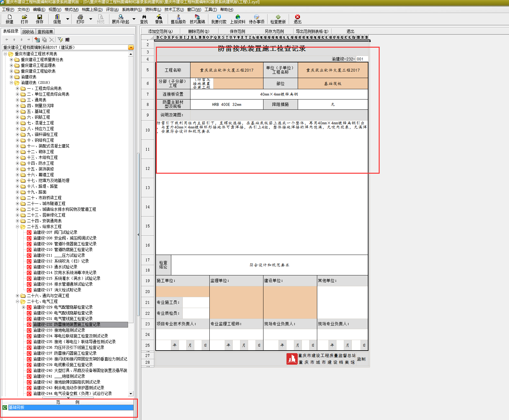This screenshot has height=420, width=509.
Task: Click the 新建 (New) toolbar icon
Action: pyautogui.click(x=10, y=19)
